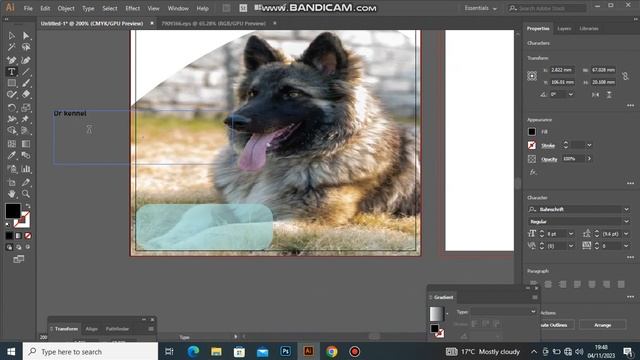The width and height of the screenshot is (640, 360).
Task: Choose the Hand tool
Action: click(11, 194)
